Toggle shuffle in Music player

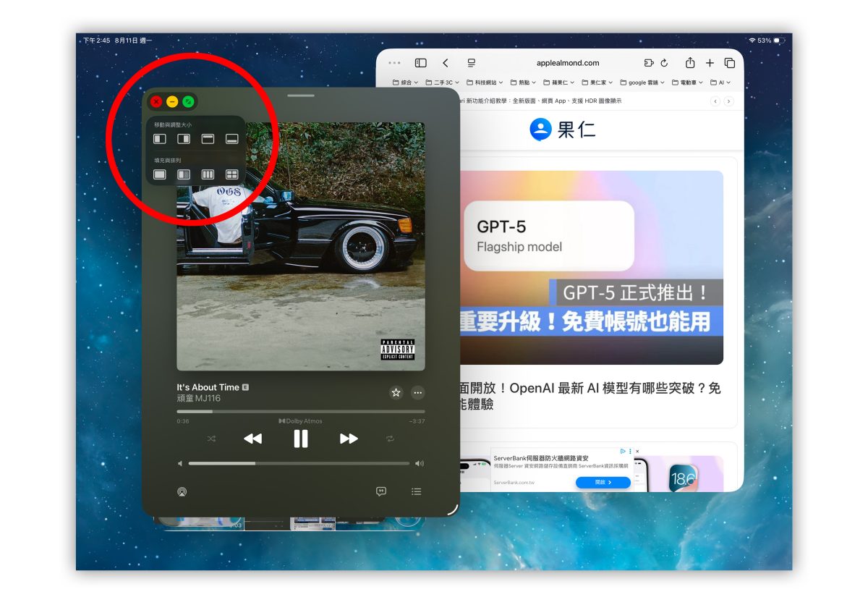click(211, 439)
